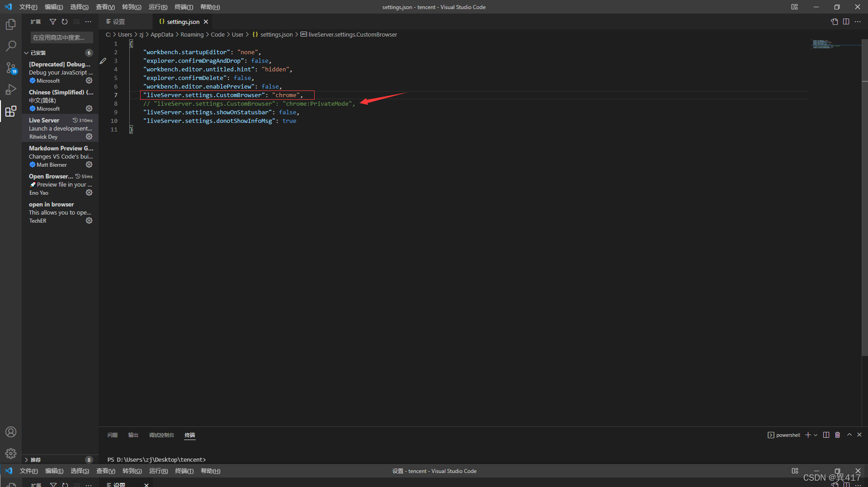Screen dimensions: 868x487
Task: Open the 转到(G) menu
Action: (x=132, y=7)
